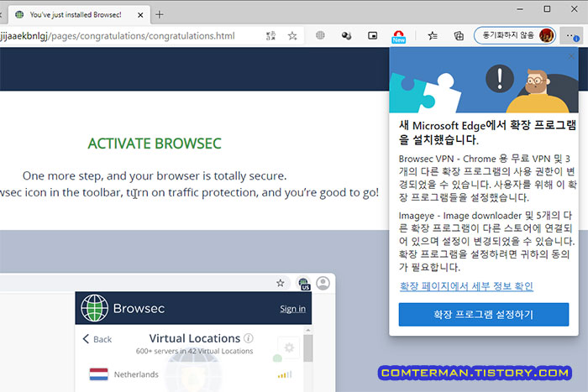Click the Netherlands flag icon

98,374
